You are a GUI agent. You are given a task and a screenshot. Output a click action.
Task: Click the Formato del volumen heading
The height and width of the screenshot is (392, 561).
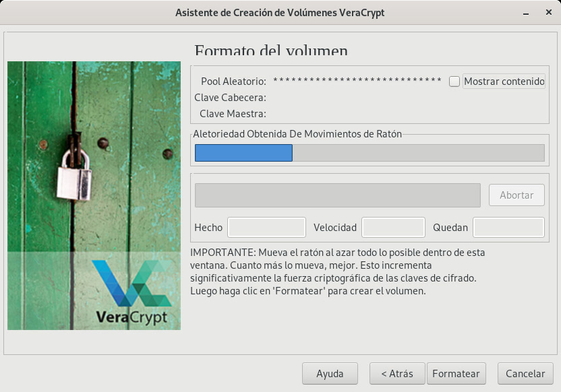(271, 51)
